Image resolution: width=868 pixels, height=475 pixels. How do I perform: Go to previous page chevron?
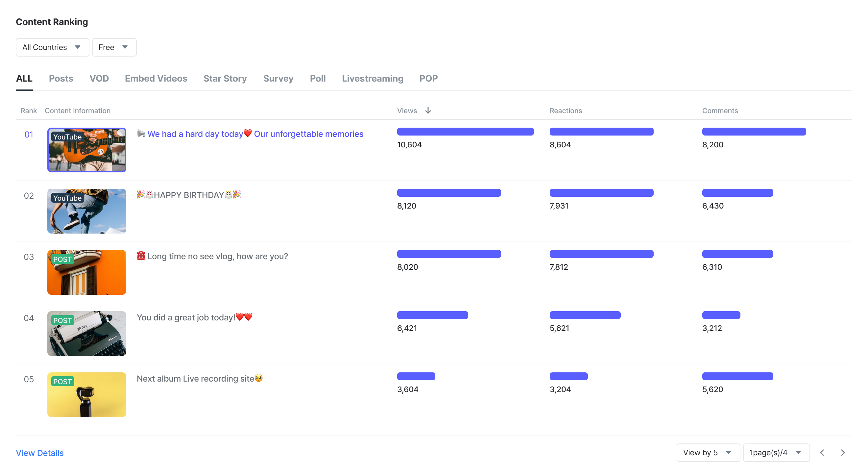point(822,452)
